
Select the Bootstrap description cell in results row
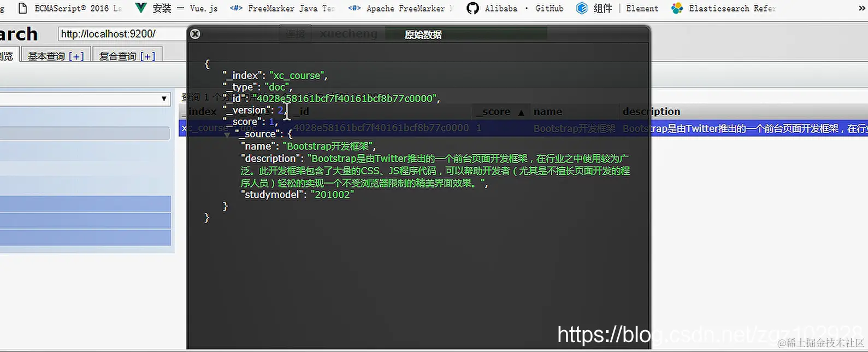pos(745,128)
